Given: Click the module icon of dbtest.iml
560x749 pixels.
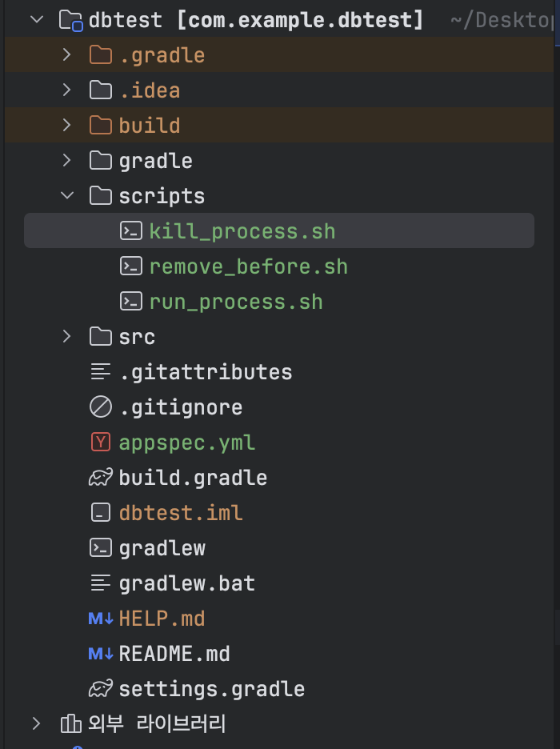Looking at the screenshot, I should coord(101,513).
